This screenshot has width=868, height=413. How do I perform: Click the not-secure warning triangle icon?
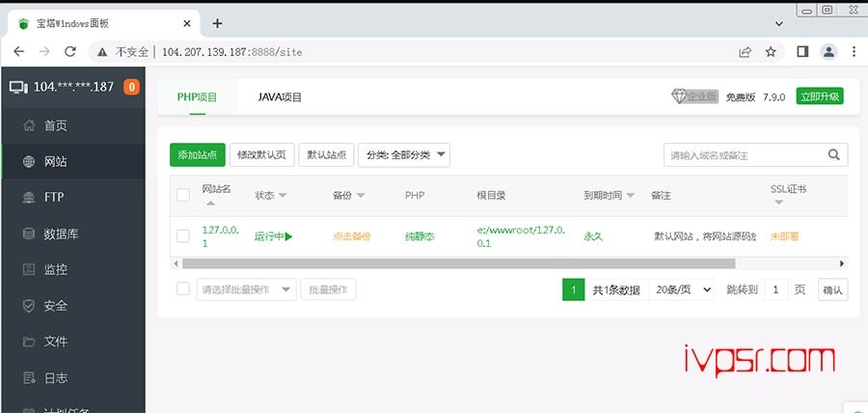pos(102,52)
